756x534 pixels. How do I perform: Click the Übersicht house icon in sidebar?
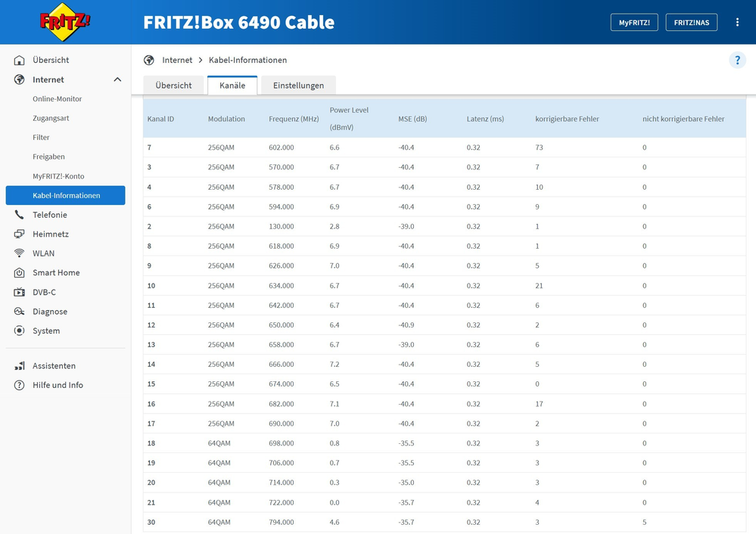coord(19,61)
